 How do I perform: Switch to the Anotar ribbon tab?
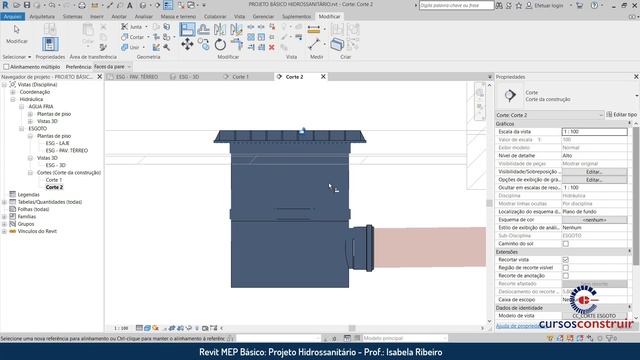pyautogui.click(x=119, y=16)
